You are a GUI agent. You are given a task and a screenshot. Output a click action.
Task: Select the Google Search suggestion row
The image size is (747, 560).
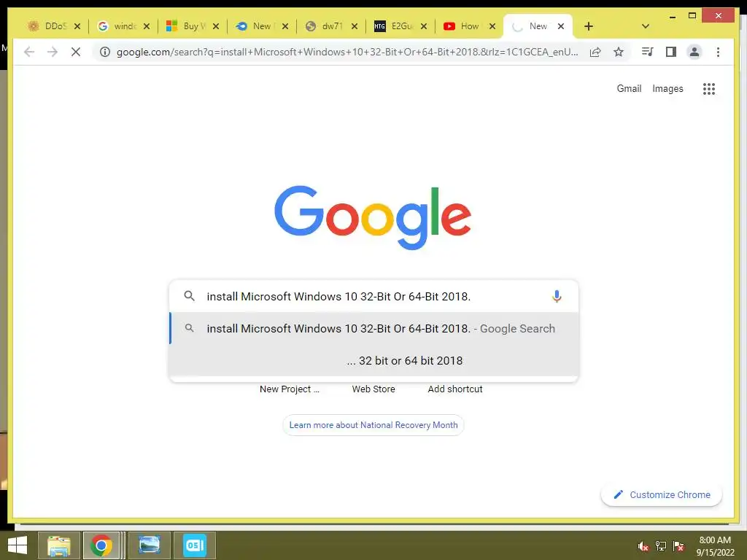(374, 329)
